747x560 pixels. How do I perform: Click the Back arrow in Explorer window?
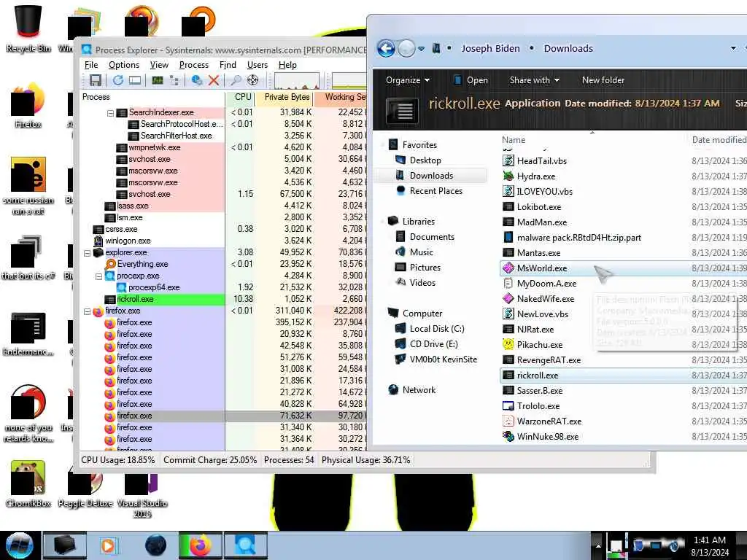point(387,49)
